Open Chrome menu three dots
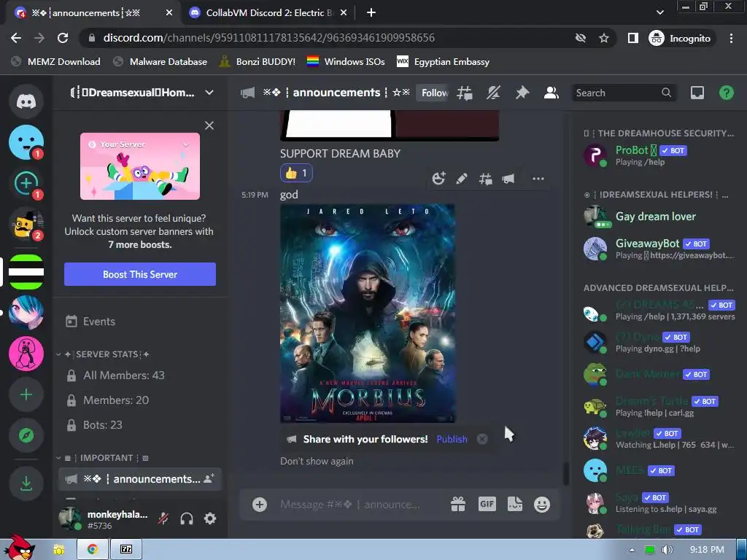 (x=731, y=38)
